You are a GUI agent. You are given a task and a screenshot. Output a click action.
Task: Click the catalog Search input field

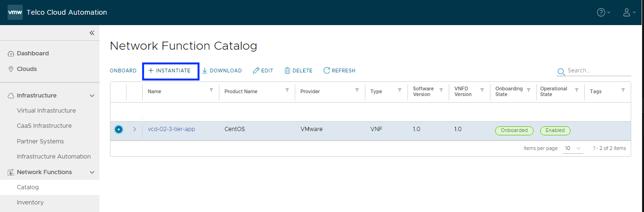[x=598, y=71]
